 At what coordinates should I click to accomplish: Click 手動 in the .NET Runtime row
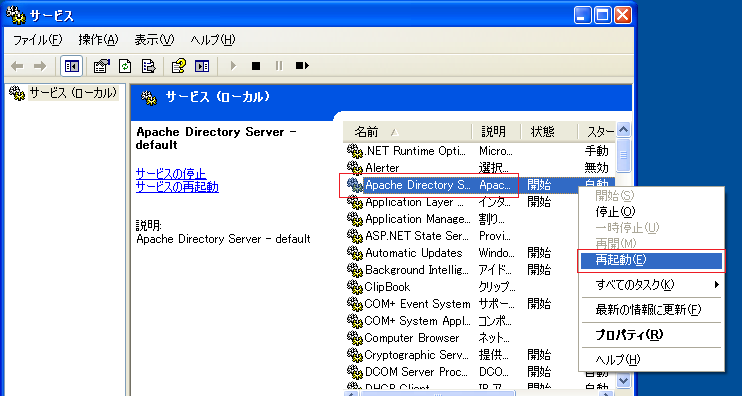[x=596, y=151]
